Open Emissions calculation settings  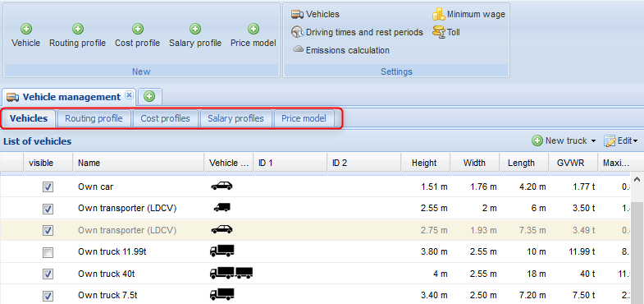[x=340, y=50]
